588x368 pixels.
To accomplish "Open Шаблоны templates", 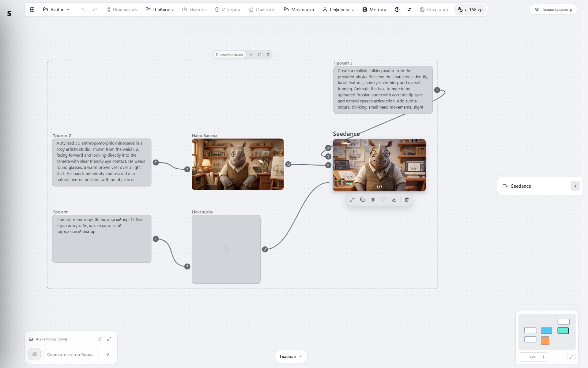I will click(160, 10).
